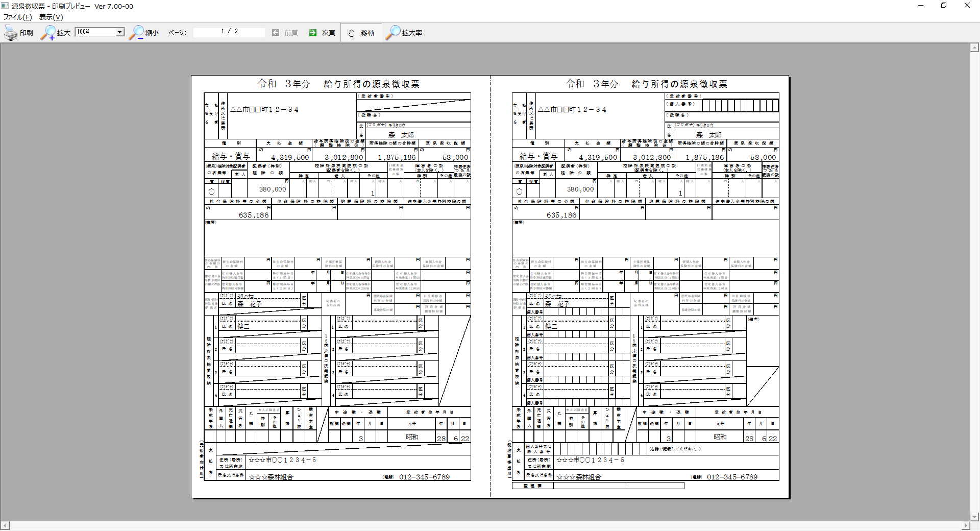Click the 移動 move tool label

click(x=367, y=33)
